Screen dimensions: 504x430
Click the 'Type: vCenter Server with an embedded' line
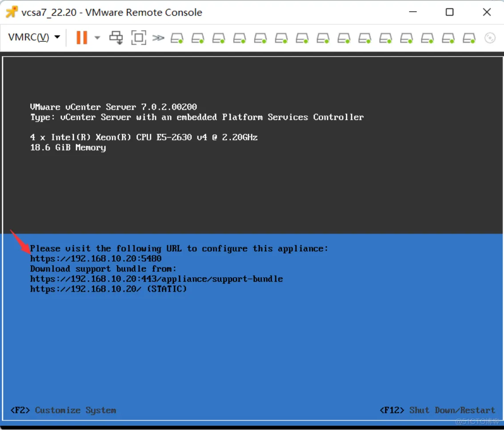(x=197, y=117)
